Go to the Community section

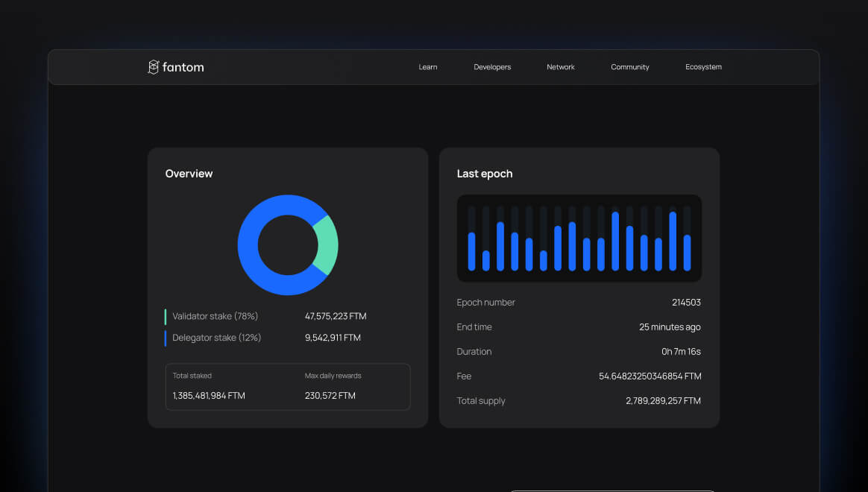point(630,67)
